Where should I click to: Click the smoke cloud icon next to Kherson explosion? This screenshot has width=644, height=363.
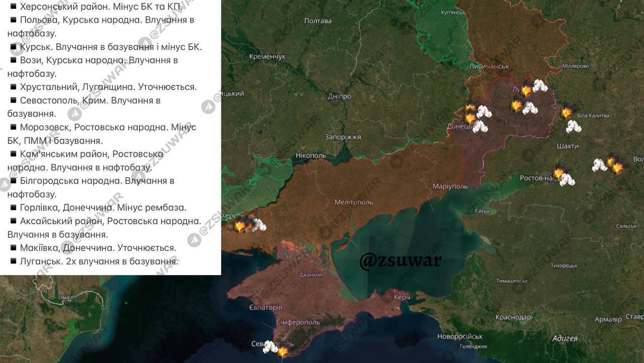point(259,225)
